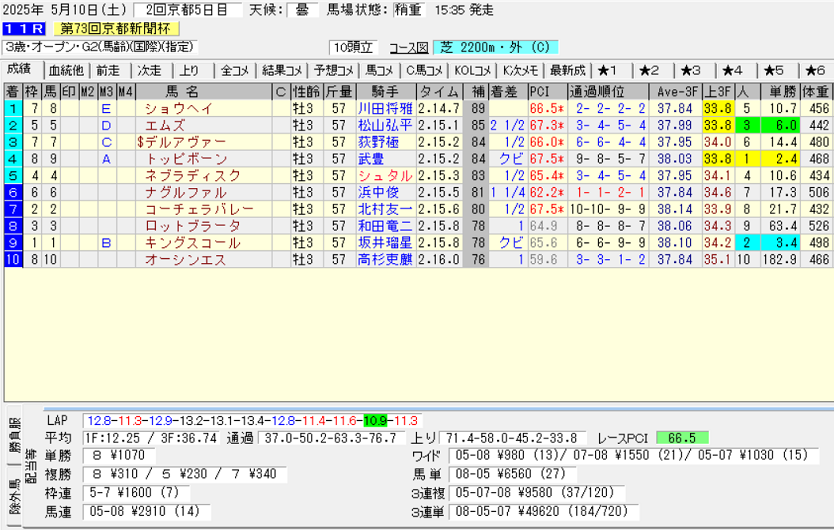The width and height of the screenshot is (834, 530).
Task: Sort by the タイム column header
Action: coord(438,91)
